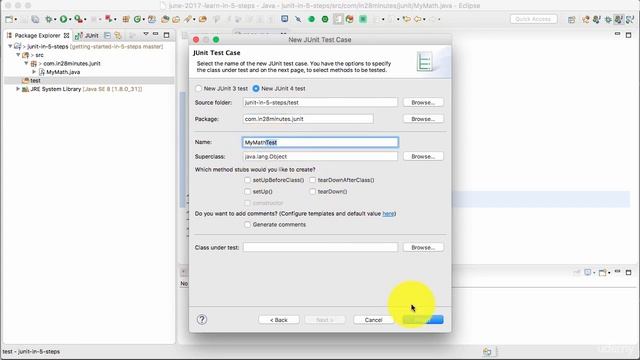Minimize the Package Explorer view
Screen dimensions: 640x360
pyautogui.click(x=156, y=34)
